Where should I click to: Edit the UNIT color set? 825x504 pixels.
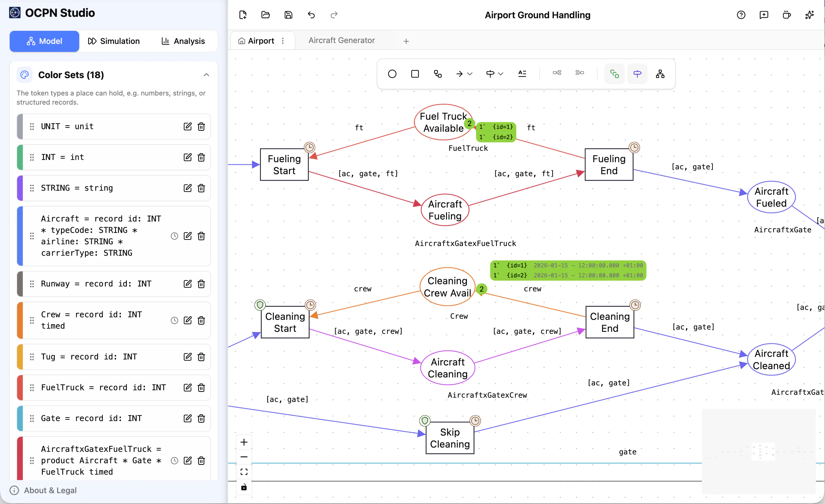[x=188, y=126]
